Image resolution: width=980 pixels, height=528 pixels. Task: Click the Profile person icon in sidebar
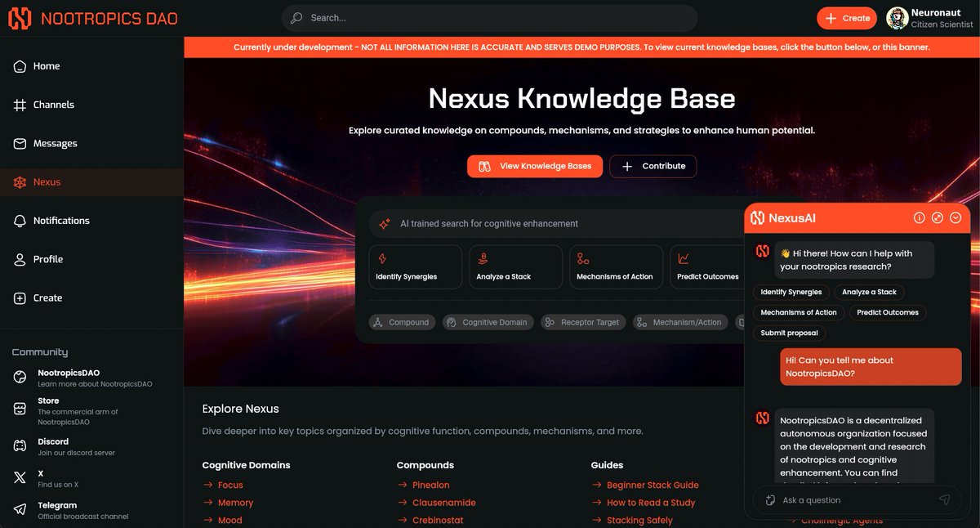coord(20,259)
